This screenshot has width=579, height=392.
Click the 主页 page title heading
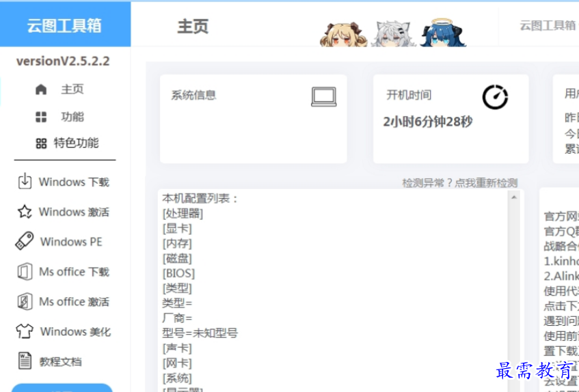click(193, 27)
